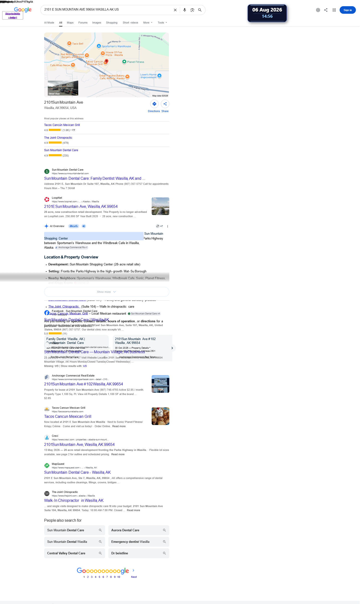
Task: Open Tacos Cancún Mexican Grill under popular places
Action: point(62,125)
